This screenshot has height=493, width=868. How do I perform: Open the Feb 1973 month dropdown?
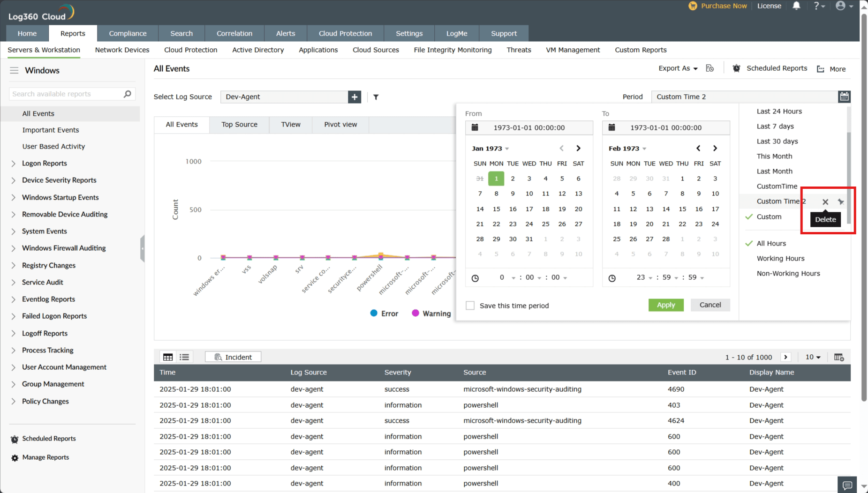[627, 149]
